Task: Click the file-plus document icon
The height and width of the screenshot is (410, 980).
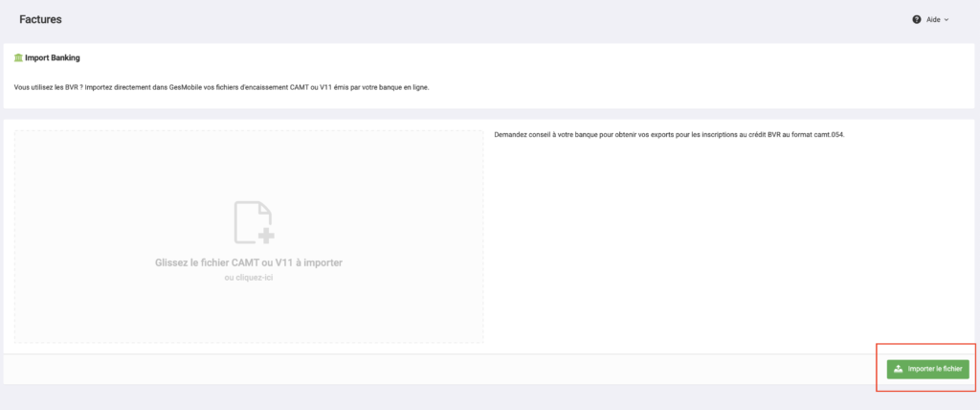Action: click(254, 222)
